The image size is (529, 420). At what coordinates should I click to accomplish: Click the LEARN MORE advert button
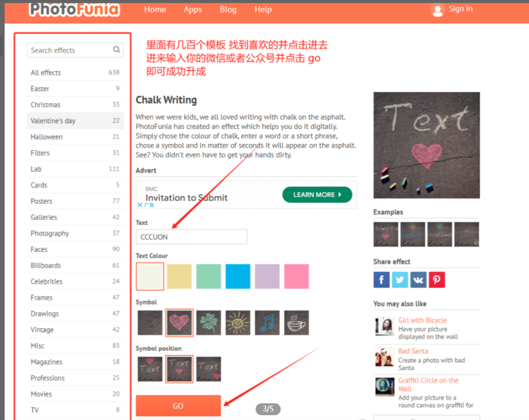(x=317, y=195)
